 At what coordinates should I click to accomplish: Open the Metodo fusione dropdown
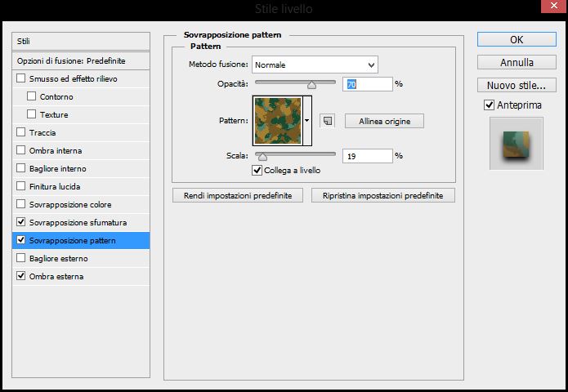pos(315,65)
